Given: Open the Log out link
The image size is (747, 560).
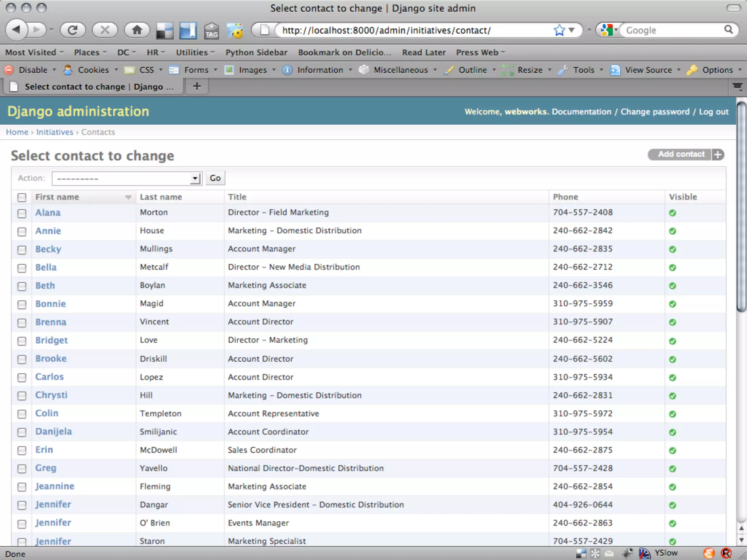Looking at the screenshot, I should (713, 112).
